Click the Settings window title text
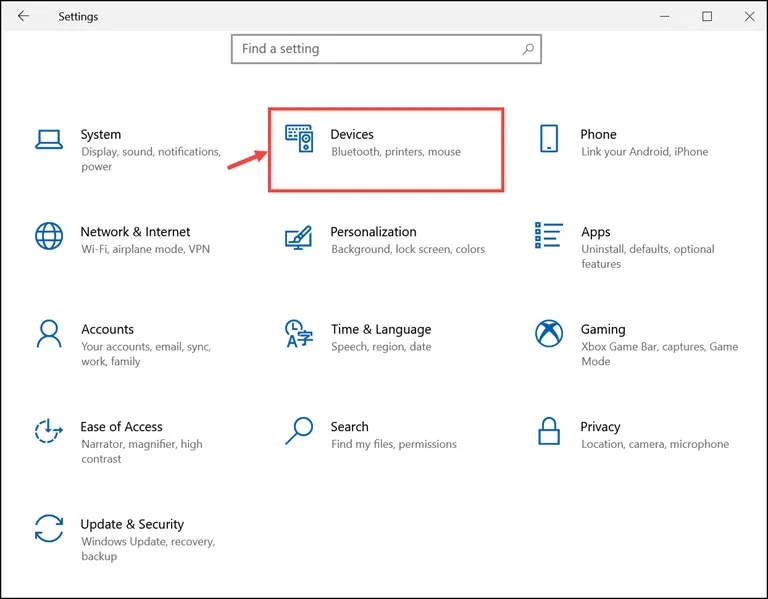This screenshot has width=768, height=599. point(78,17)
